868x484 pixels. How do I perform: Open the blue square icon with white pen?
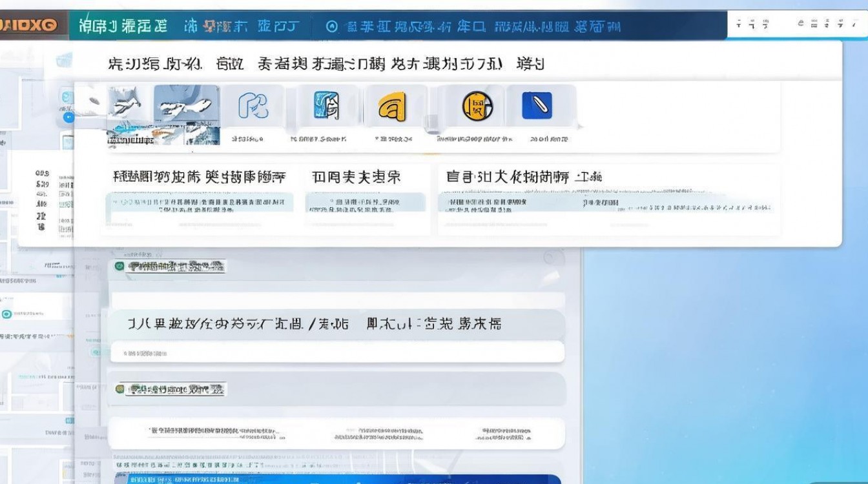point(537,105)
